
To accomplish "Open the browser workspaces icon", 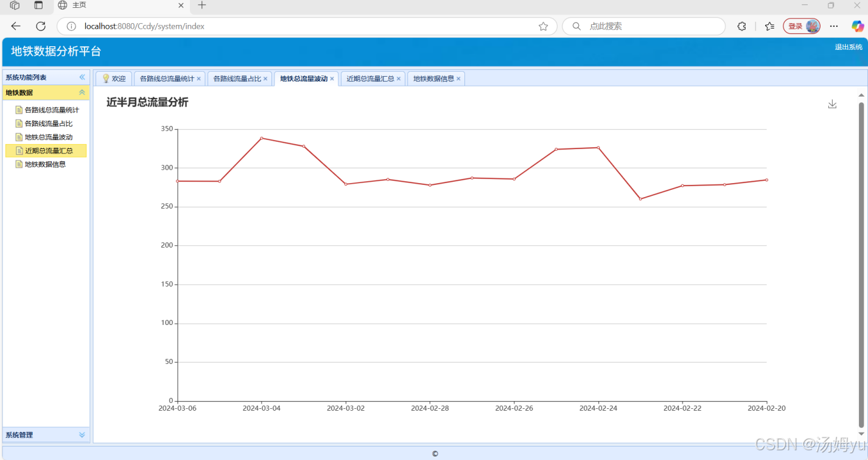I will [15, 5].
